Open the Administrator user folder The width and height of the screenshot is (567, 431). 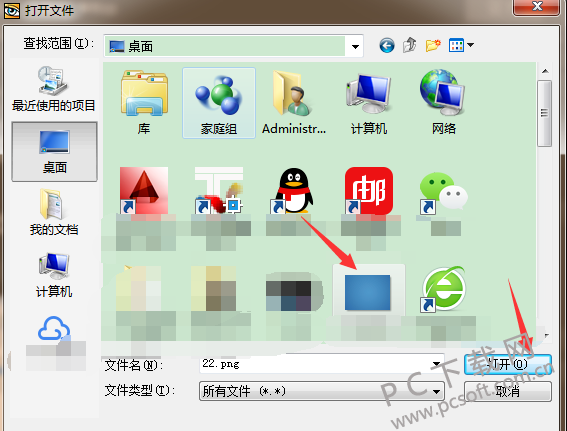[x=294, y=103]
